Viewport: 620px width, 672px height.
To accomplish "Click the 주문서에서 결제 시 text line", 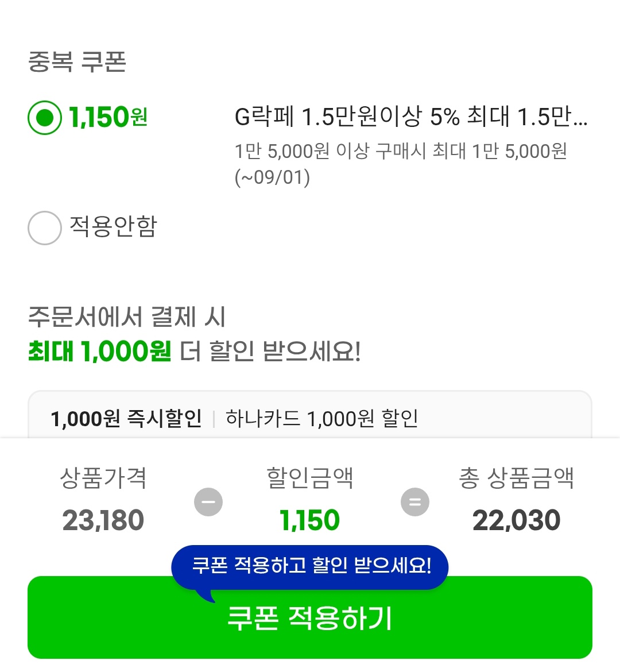I will [127, 317].
